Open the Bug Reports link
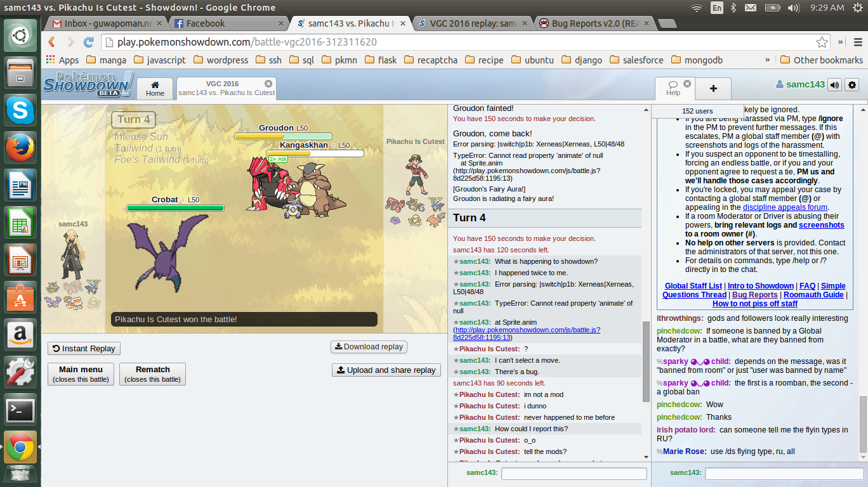 point(754,295)
